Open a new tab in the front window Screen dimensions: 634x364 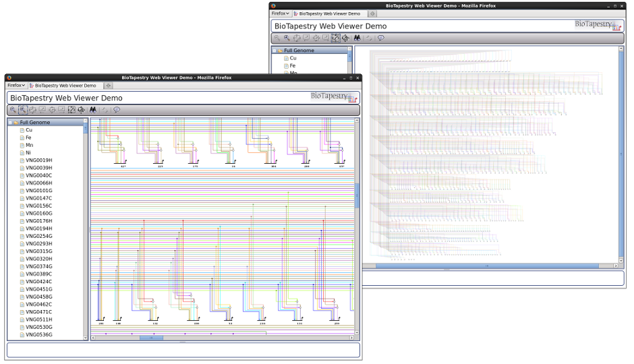(108, 86)
